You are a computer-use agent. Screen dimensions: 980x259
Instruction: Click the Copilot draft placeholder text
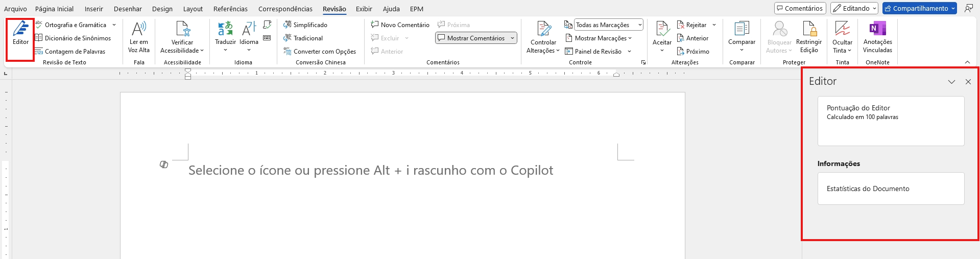371,170
